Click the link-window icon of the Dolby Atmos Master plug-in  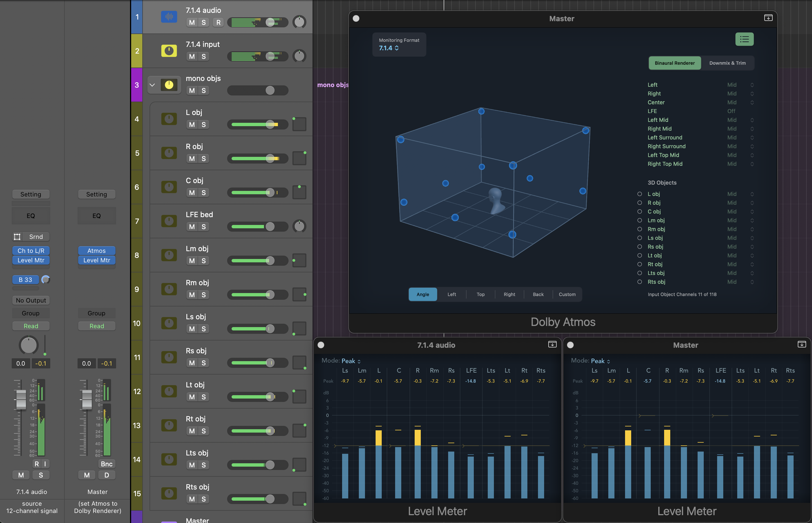pyautogui.click(x=768, y=18)
